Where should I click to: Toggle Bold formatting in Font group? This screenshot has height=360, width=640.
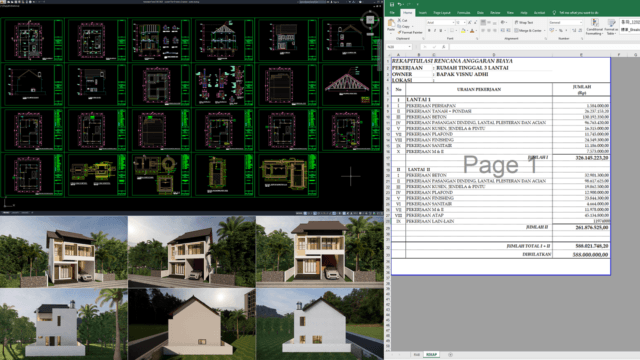tap(429, 31)
